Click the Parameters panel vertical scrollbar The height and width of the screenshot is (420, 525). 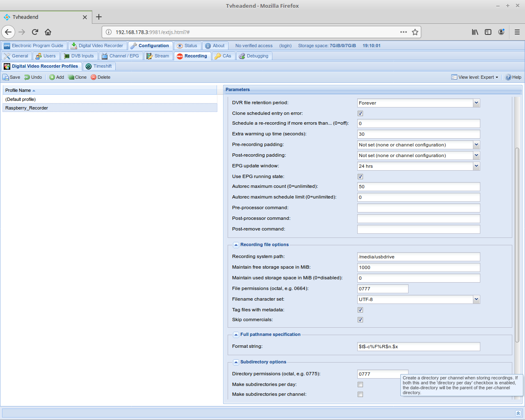click(x=517, y=245)
